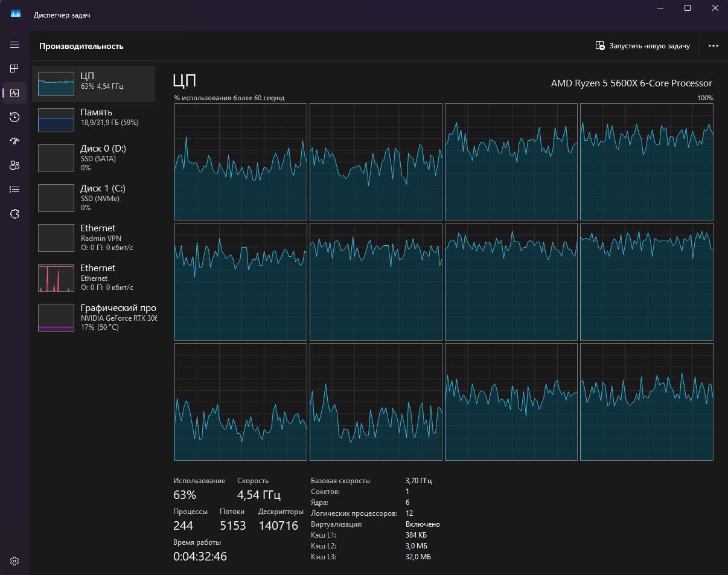Open the three-dot more options menu
This screenshot has height=575, width=728.
713,46
